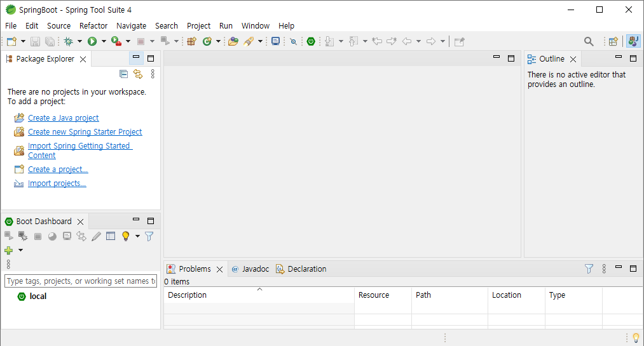The height and width of the screenshot is (346, 644).
Task: Click the Forward navigation arrow icon
Action: pyautogui.click(x=431, y=41)
